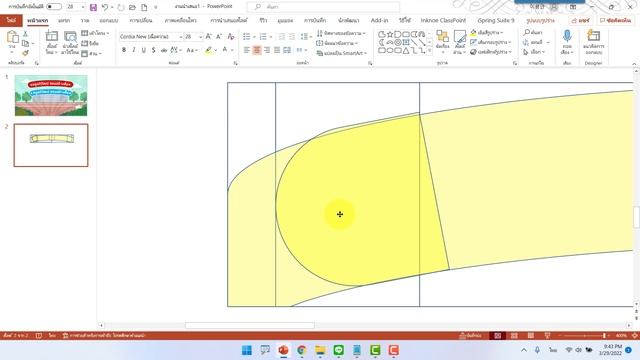Open PowerPoint from the Windows taskbar
This screenshot has height=360, width=640.
283,350
